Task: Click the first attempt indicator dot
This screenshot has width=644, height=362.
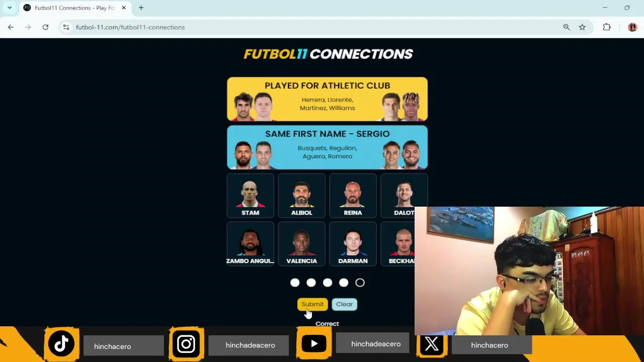Action: (x=295, y=283)
